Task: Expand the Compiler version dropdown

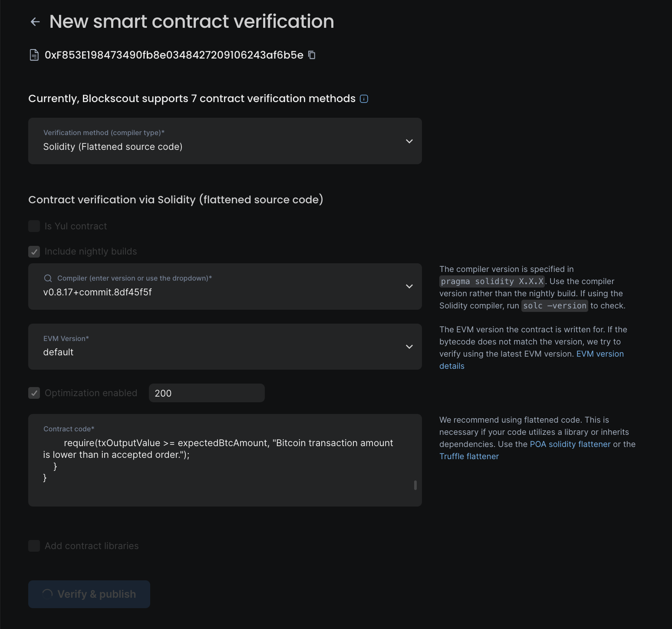Action: 408,287
